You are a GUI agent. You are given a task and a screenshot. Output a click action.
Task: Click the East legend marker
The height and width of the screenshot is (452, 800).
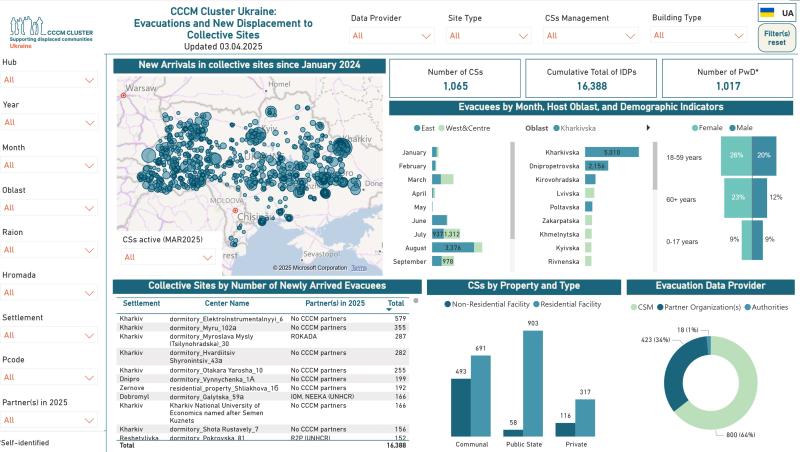coord(416,129)
